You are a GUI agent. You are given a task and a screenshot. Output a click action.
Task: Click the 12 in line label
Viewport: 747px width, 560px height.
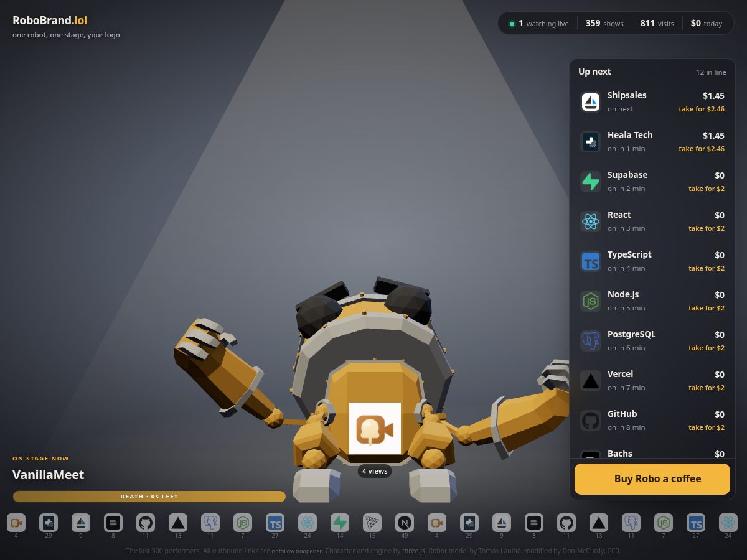coord(711,72)
